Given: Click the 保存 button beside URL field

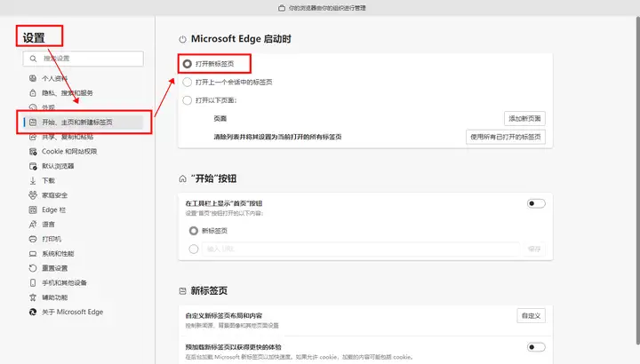Looking at the screenshot, I should (x=534, y=249).
